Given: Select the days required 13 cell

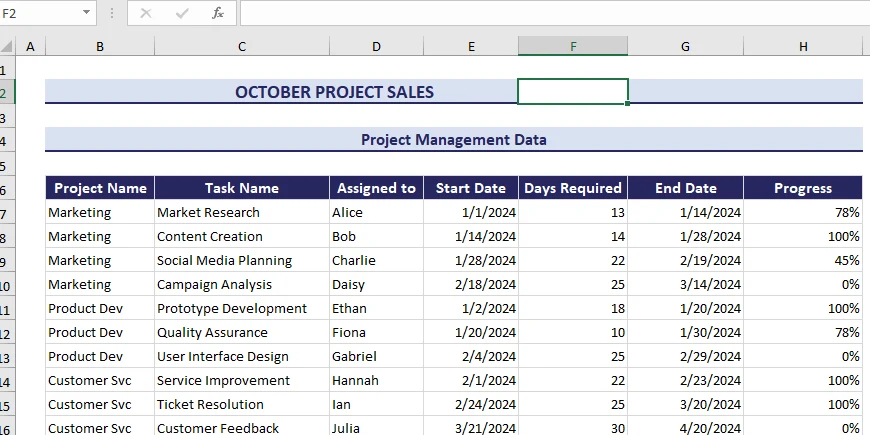Looking at the screenshot, I should 573,212.
